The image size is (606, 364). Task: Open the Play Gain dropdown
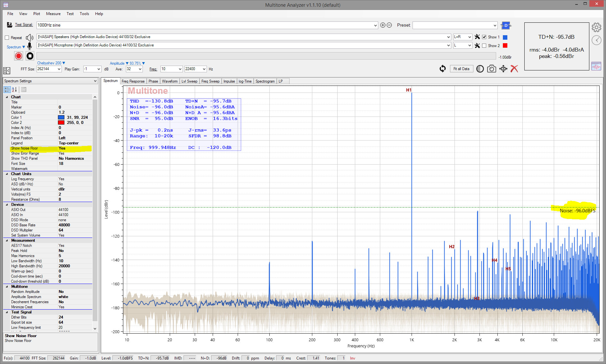click(99, 69)
